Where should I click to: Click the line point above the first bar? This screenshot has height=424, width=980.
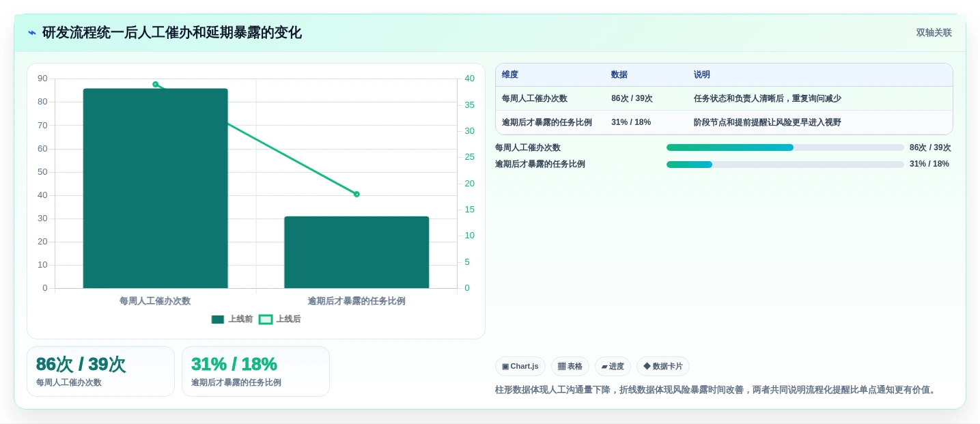pyautogui.click(x=156, y=85)
